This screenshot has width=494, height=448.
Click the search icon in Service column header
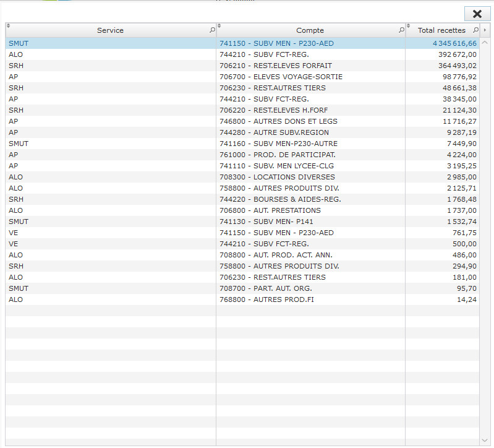coord(212,30)
